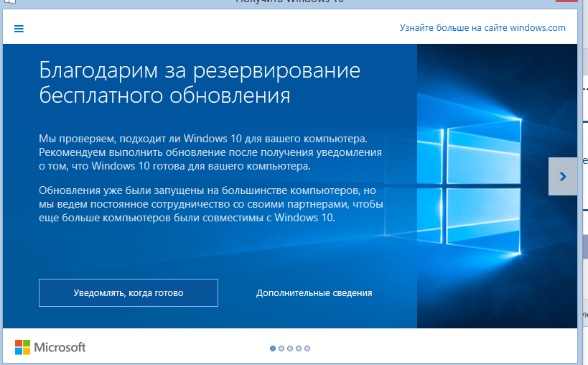This screenshot has width=588, height=365.
Task: Select the second page indicator dot
Action: click(x=281, y=348)
